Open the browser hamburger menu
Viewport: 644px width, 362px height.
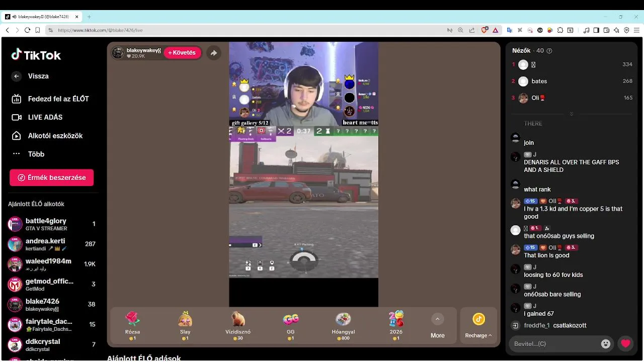pyautogui.click(x=636, y=30)
